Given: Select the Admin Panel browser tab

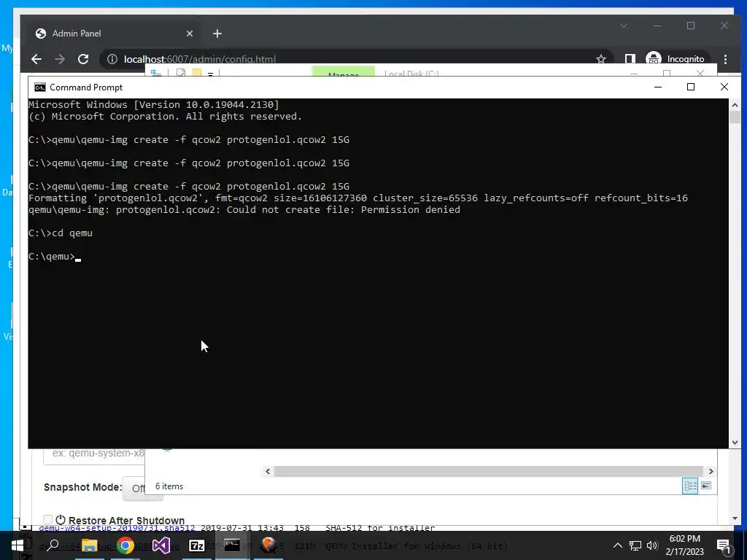Looking at the screenshot, I should coord(115,34).
